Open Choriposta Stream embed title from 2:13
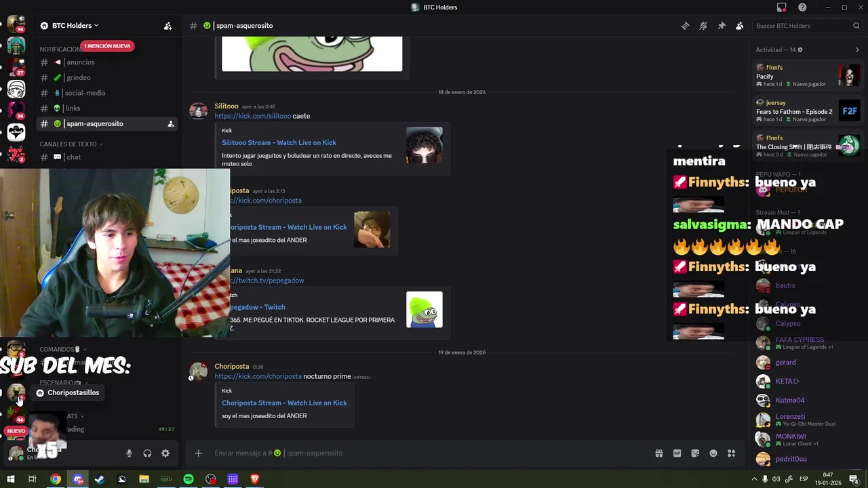This screenshot has width=868, height=488. 289,227
